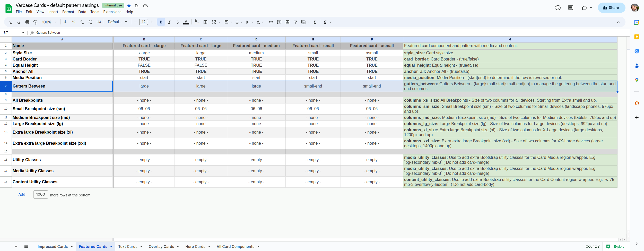Click the Undo icon in toolbar

pyautogui.click(x=11, y=22)
